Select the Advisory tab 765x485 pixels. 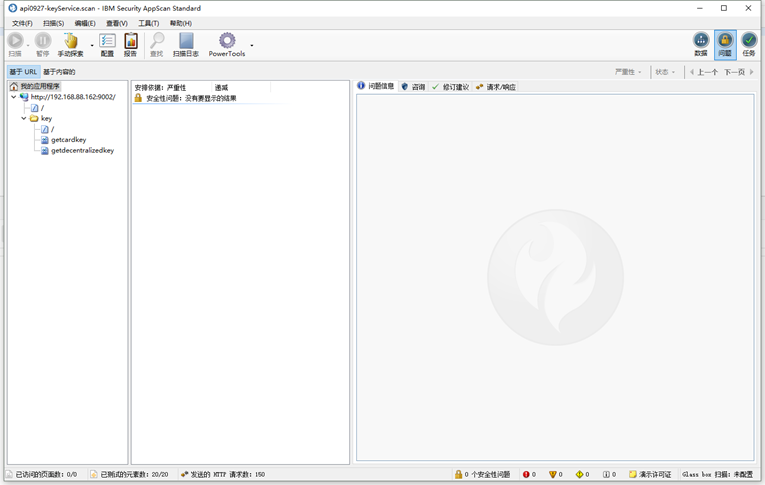tap(413, 87)
